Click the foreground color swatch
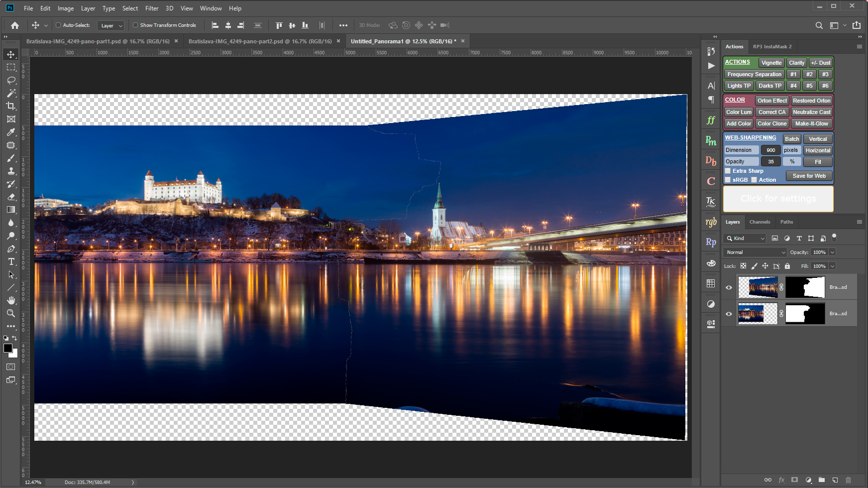868x488 pixels. pyautogui.click(x=8, y=348)
